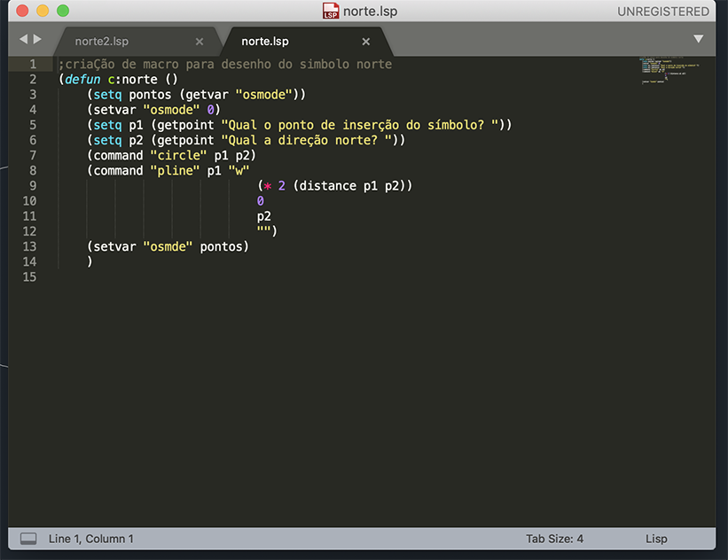728x560 pixels.
Task: Click the LSP file icon in title bar
Action: coord(331,11)
